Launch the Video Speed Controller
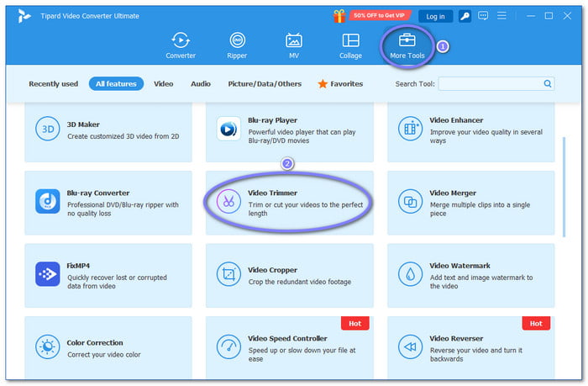This screenshot has height=386, width=588. 228,346
